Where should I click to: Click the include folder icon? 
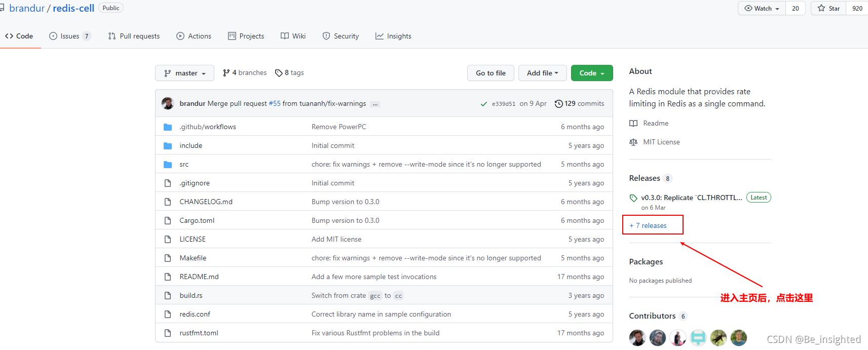[168, 146]
